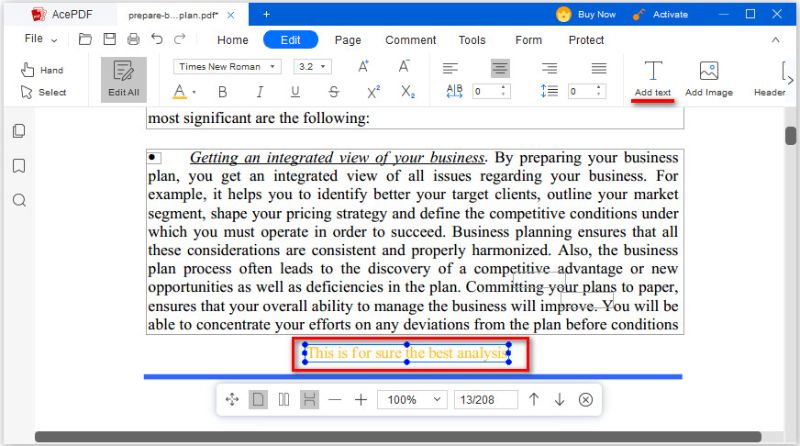The height and width of the screenshot is (446, 800).
Task: Open a file with the folder icon
Action: 85,39
